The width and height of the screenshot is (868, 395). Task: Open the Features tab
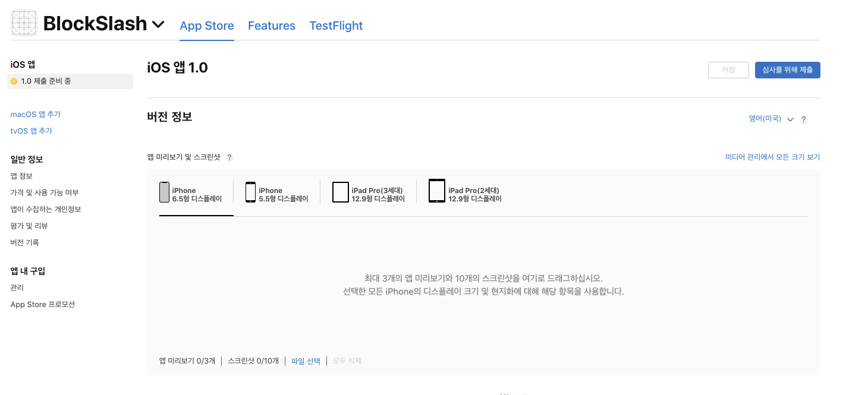(x=272, y=26)
